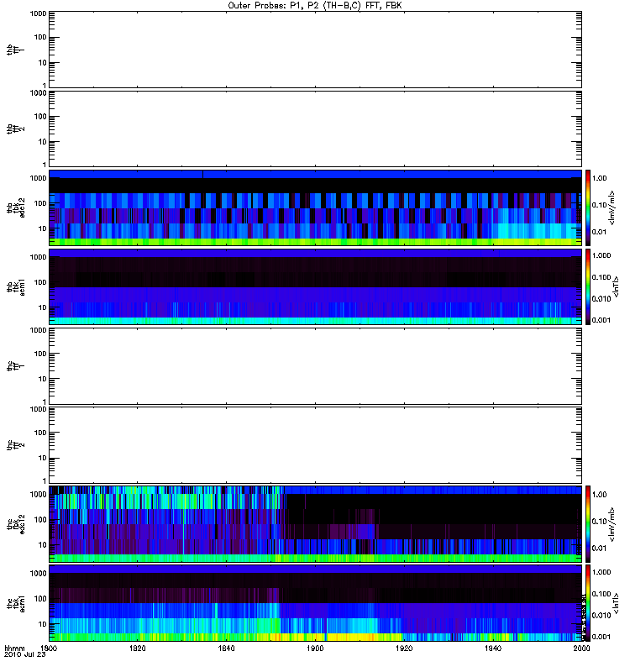
Task: Click the thb fbk scm1 nT color bar
Action: (x=588, y=286)
